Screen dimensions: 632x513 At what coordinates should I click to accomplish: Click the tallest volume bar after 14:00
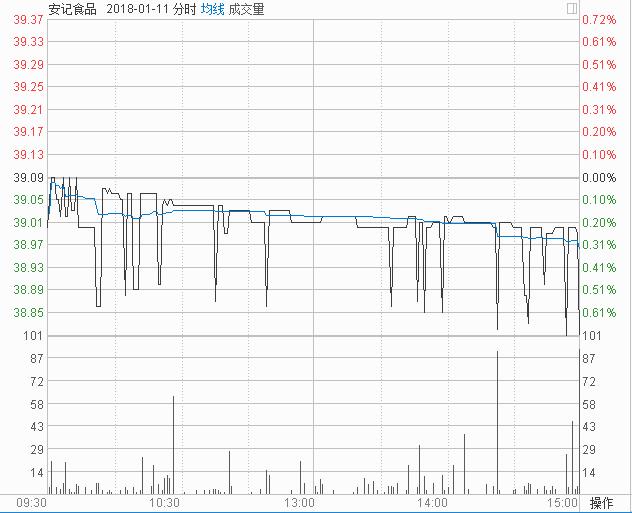497,420
